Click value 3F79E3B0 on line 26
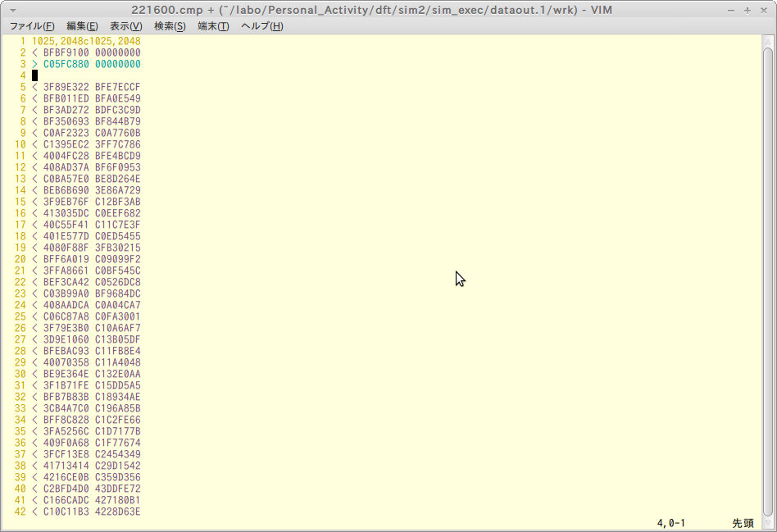Viewport: 777px width, 532px height. click(x=66, y=328)
